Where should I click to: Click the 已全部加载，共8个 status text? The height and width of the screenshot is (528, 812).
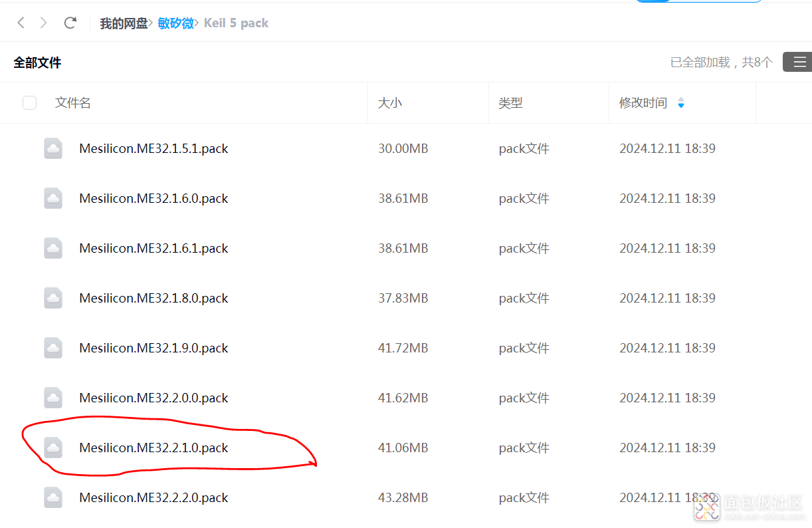[721, 63]
